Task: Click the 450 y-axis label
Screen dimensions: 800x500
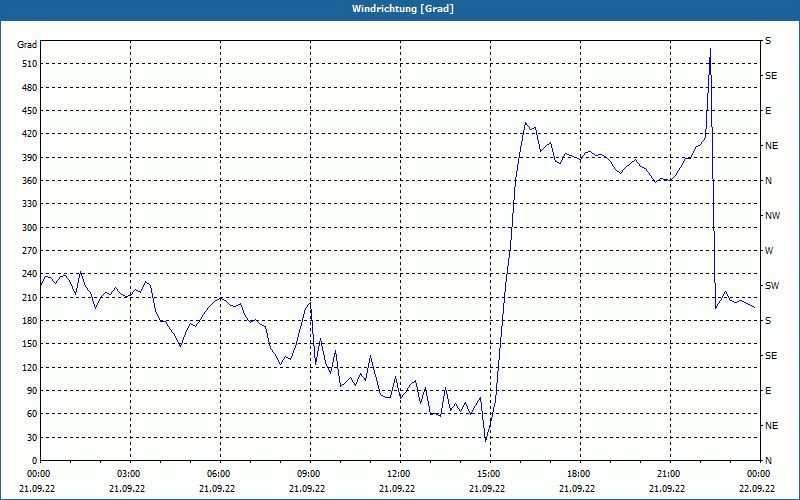Action: pos(29,111)
